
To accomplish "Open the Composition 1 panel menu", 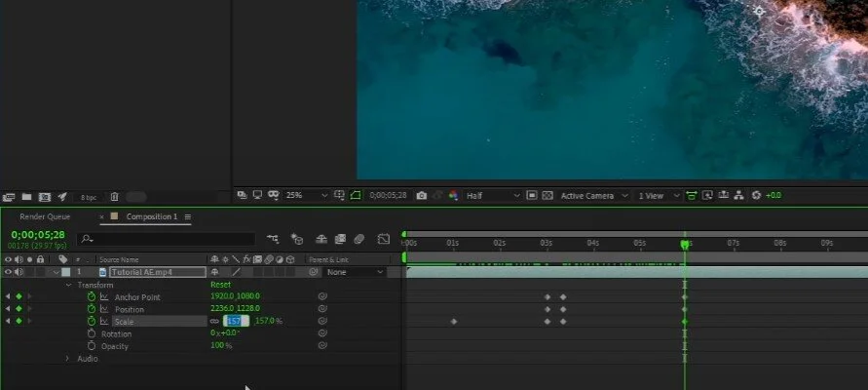I will click(188, 216).
